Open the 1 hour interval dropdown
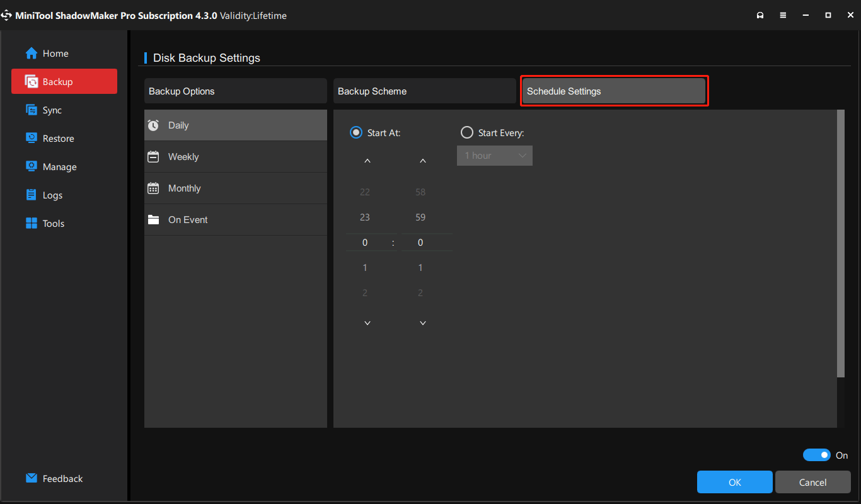This screenshot has width=861, height=504. [x=495, y=156]
